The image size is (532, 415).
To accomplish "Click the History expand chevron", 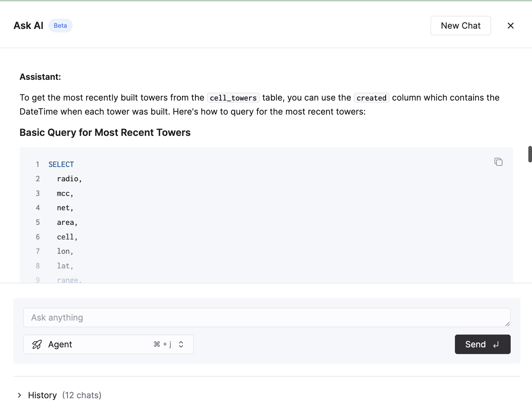I will [x=20, y=395].
